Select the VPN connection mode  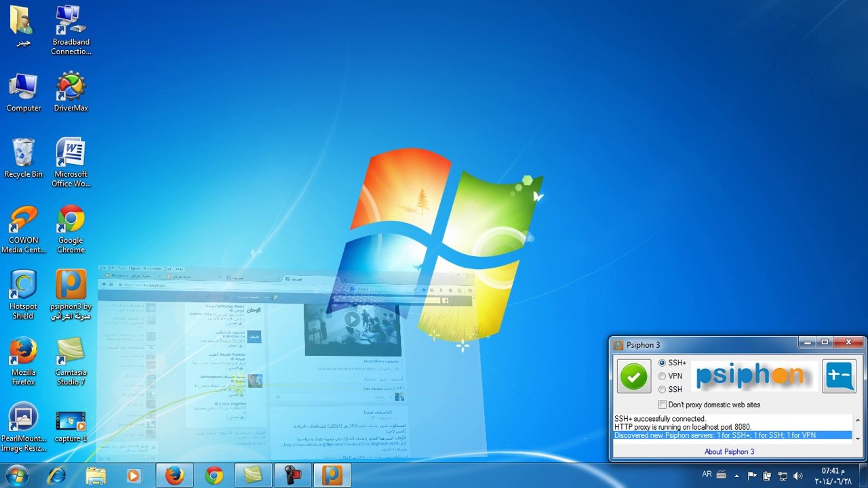click(671, 376)
